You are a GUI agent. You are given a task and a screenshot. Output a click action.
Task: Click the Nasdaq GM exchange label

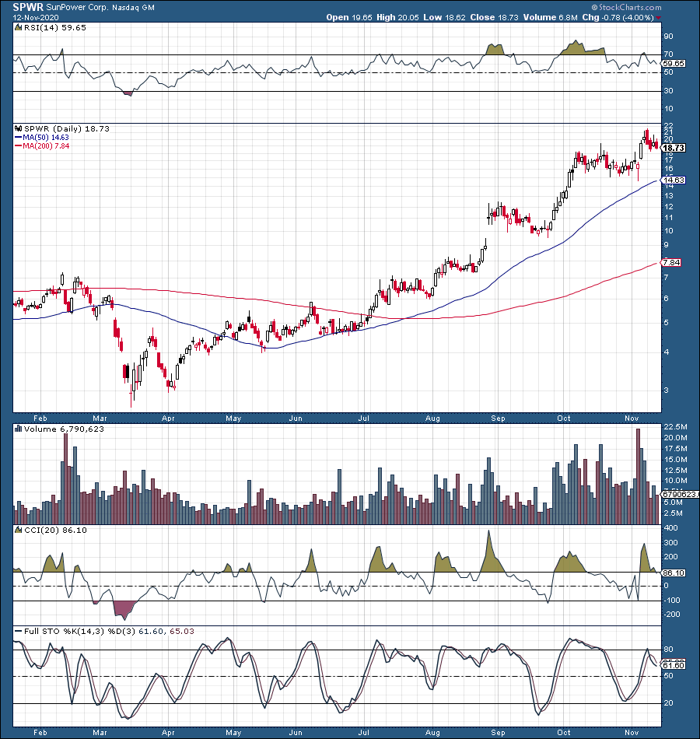coord(134,8)
